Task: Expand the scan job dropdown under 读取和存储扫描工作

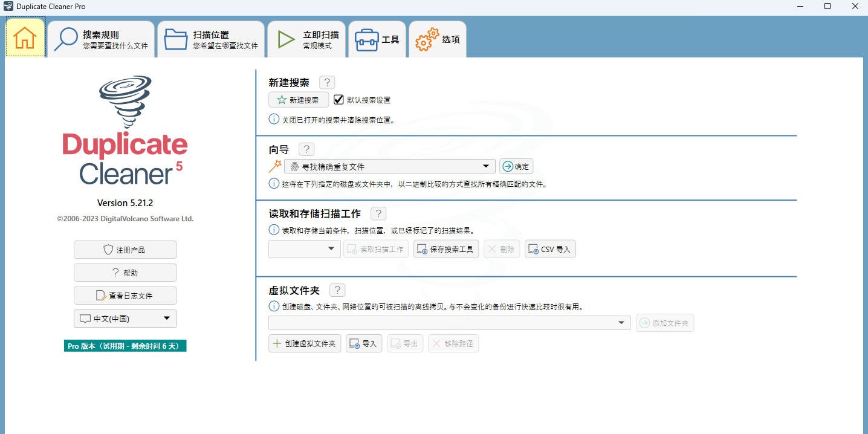Action: coord(331,248)
